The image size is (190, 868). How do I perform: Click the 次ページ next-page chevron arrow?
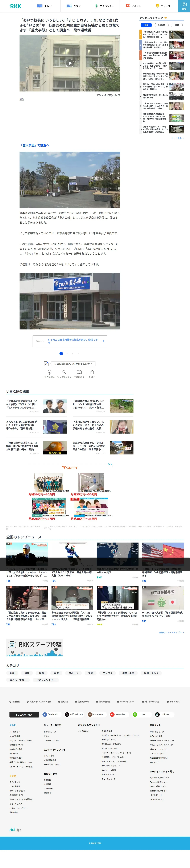(103, 341)
